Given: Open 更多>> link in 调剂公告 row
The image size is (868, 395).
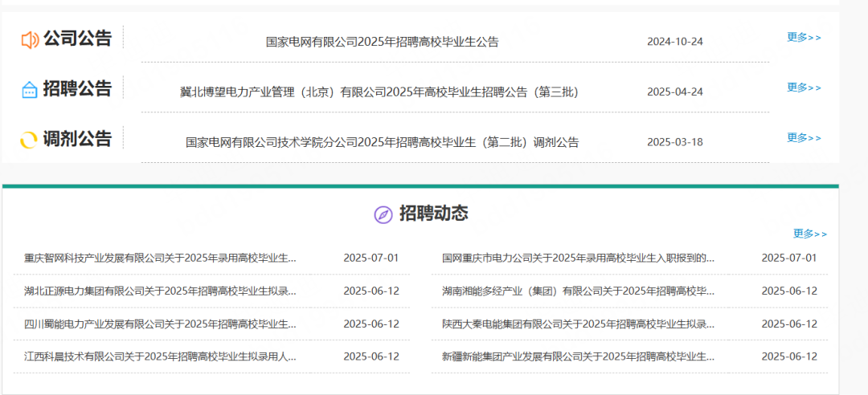Looking at the screenshot, I should [x=804, y=137].
